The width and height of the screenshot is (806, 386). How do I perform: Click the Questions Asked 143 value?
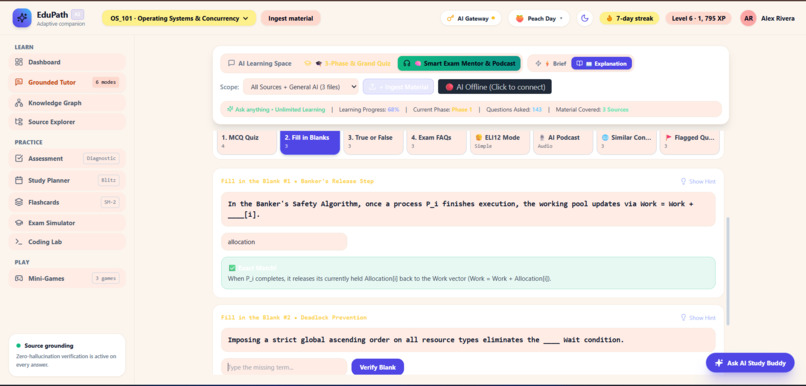[537, 109]
